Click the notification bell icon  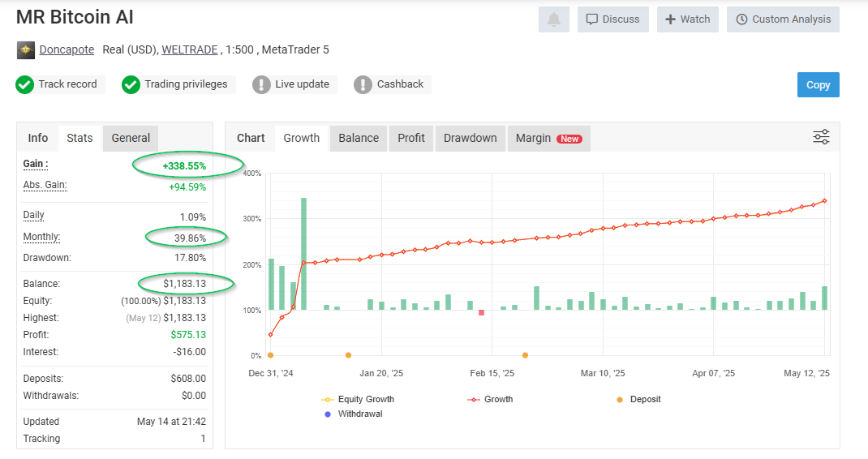pos(553,19)
